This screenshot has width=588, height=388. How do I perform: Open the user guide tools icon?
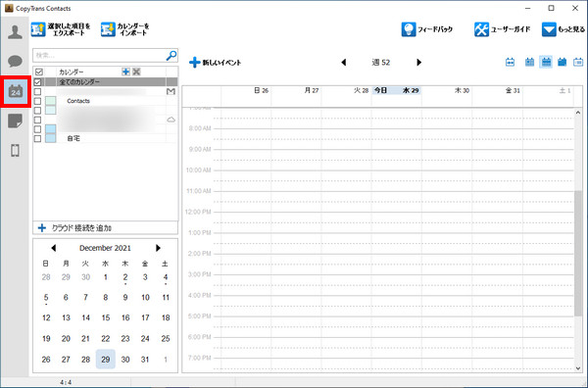(x=481, y=29)
